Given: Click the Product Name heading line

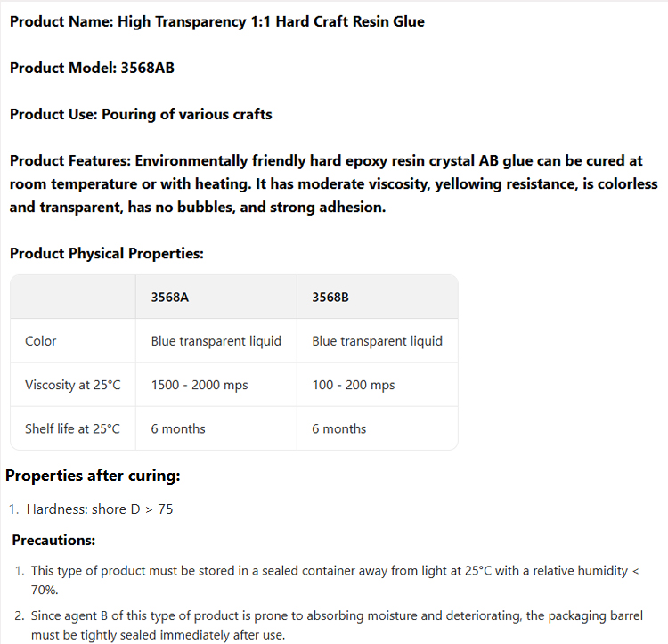Looking at the screenshot, I should 216,21.
